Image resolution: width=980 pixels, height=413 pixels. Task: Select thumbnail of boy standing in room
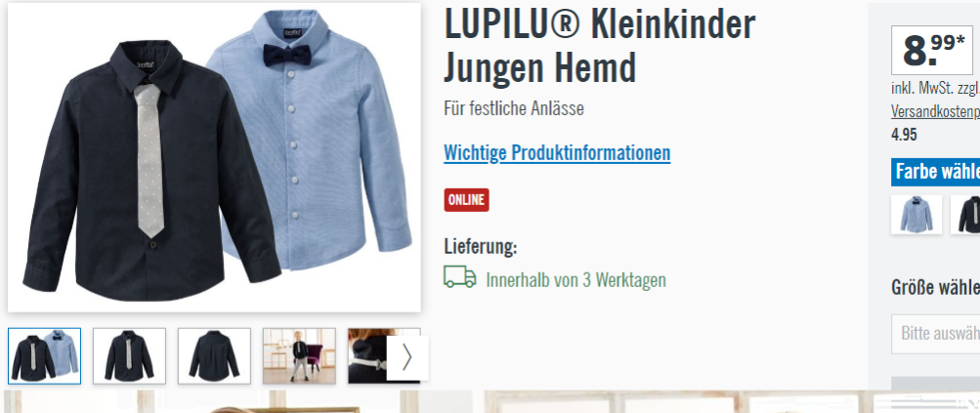pos(299,355)
